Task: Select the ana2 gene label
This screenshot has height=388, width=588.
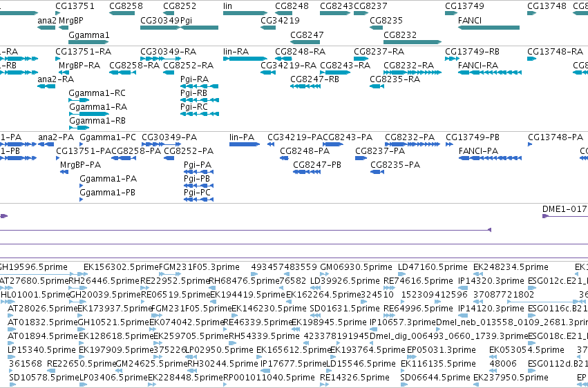Action: 46,20
